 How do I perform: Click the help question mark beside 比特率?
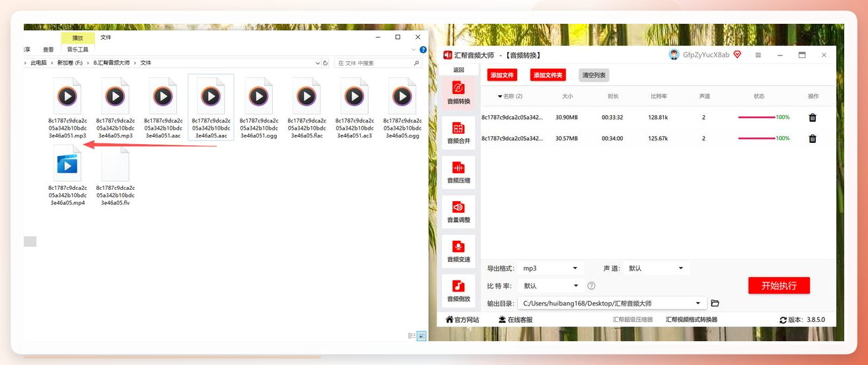[x=591, y=286]
